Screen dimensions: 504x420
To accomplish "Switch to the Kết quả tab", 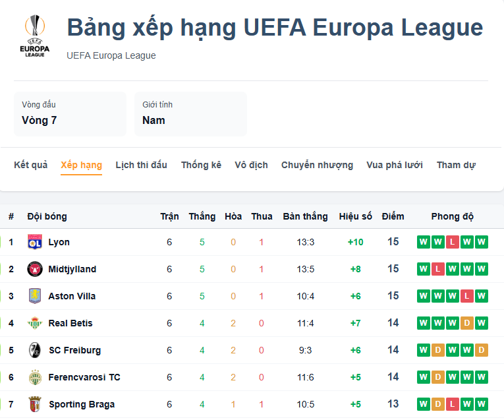I will (30, 165).
